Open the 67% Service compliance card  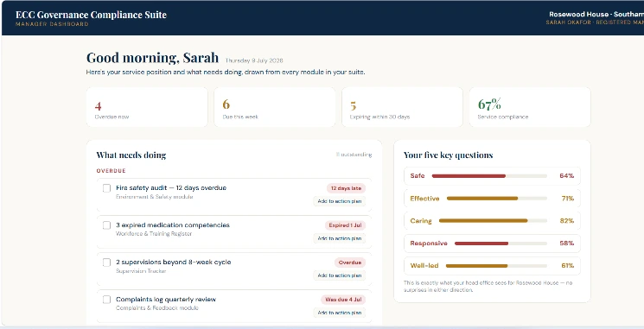pos(530,107)
